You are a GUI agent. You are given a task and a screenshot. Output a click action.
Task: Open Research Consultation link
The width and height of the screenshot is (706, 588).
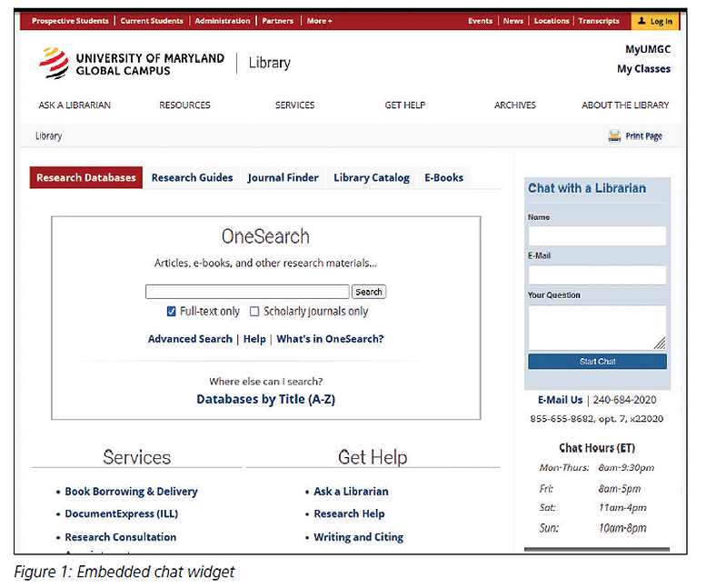tap(120, 537)
